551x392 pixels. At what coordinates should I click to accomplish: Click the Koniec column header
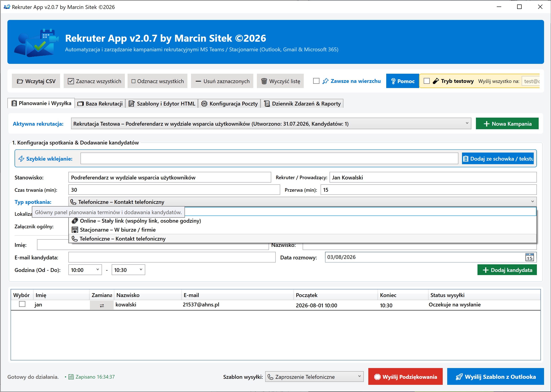pos(403,295)
